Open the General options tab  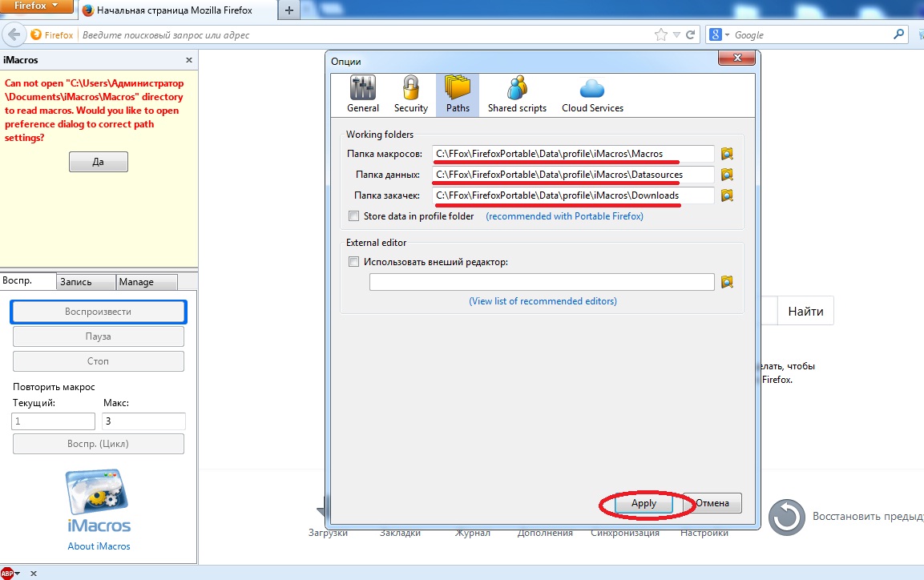tap(362, 95)
